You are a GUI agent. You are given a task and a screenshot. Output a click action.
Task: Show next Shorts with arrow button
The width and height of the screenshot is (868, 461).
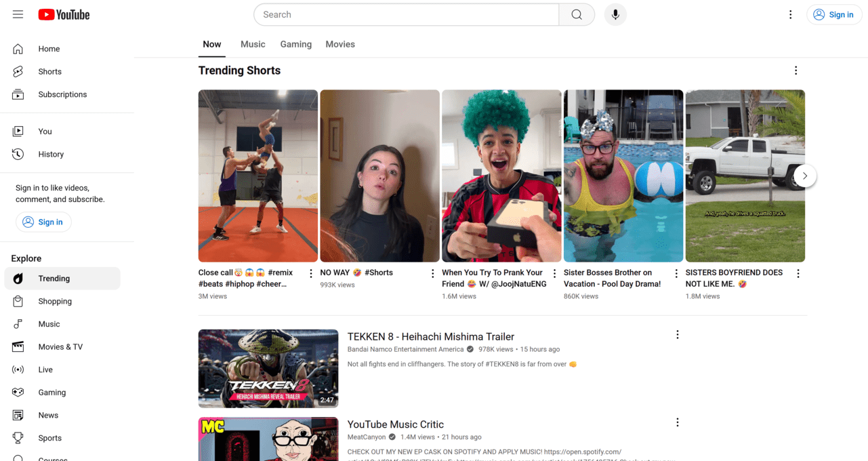click(x=804, y=176)
